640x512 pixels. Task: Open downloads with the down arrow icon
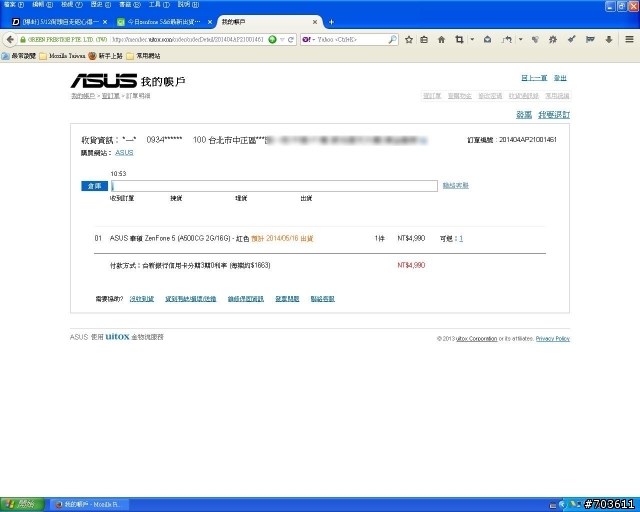click(609, 40)
